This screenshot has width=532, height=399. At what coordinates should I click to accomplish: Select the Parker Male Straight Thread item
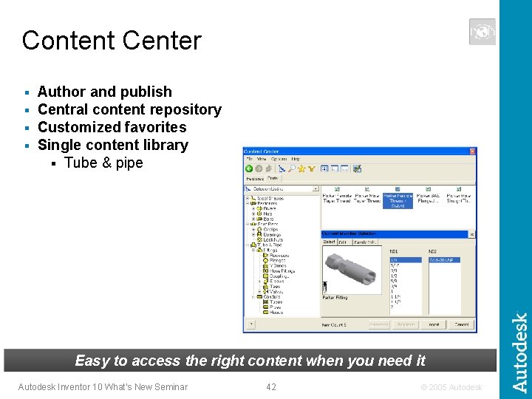point(458,195)
